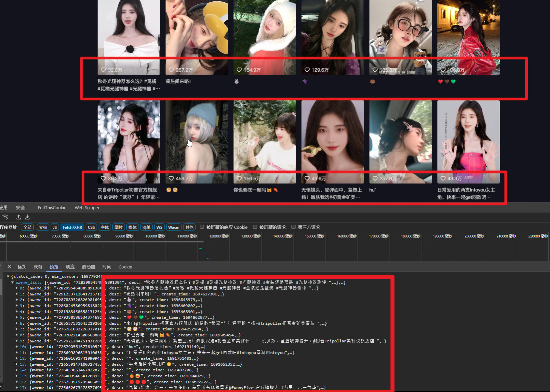Image resolution: width=550 pixels, height=392 pixels.
Task: Click the heart icon on 156.5万 video
Action: (239, 179)
